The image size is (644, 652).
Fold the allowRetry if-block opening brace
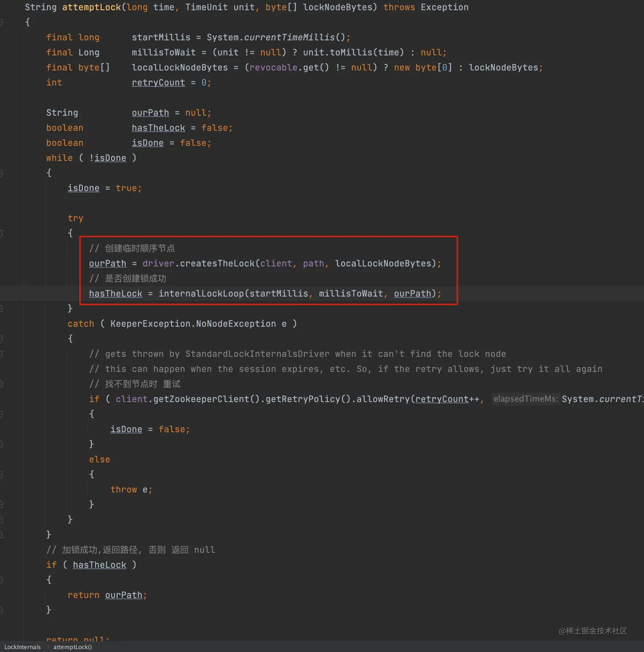tap(1, 414)
